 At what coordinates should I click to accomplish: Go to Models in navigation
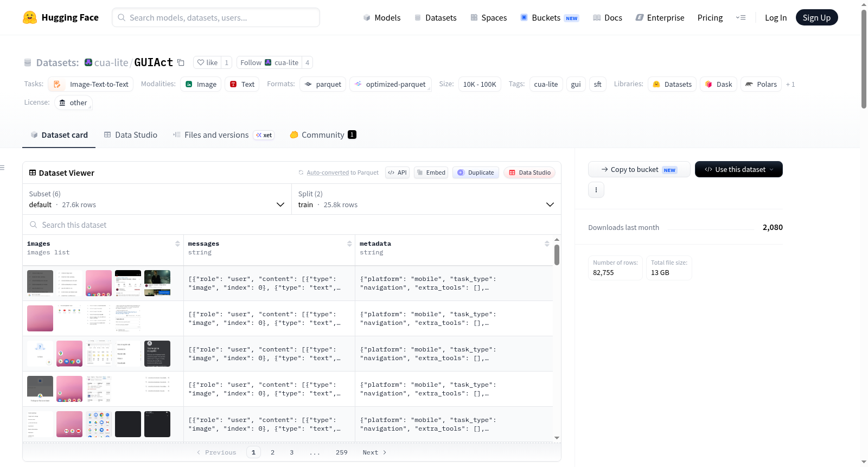[x=382, y=17]
